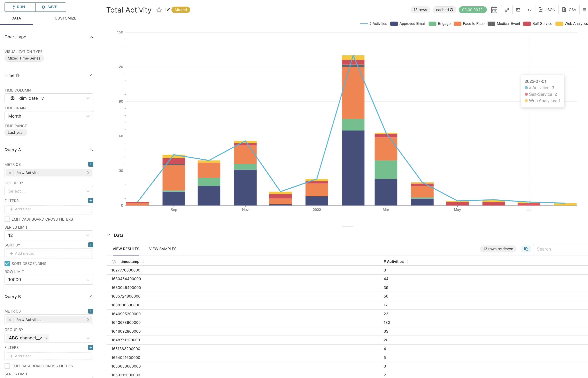This screenshot has width=588, height=378.
Task: Download results as .CSV
Action: pos(569,10)
